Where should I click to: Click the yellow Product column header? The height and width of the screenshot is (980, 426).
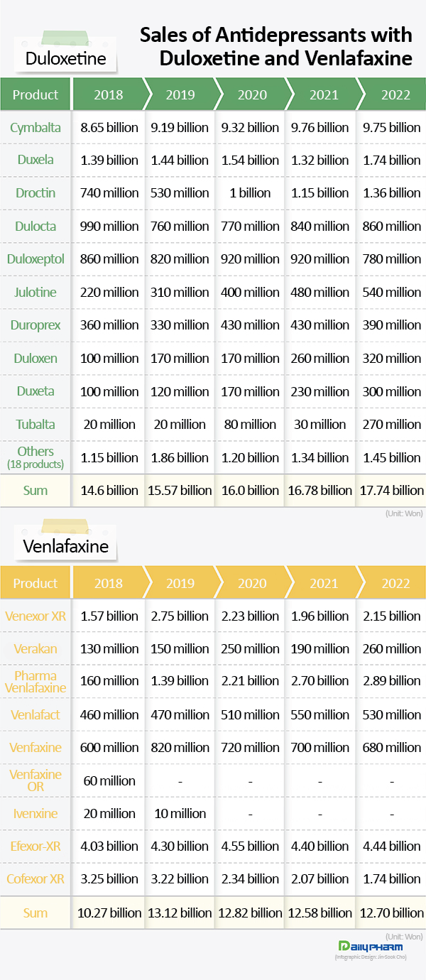click(x=35, y=583)
